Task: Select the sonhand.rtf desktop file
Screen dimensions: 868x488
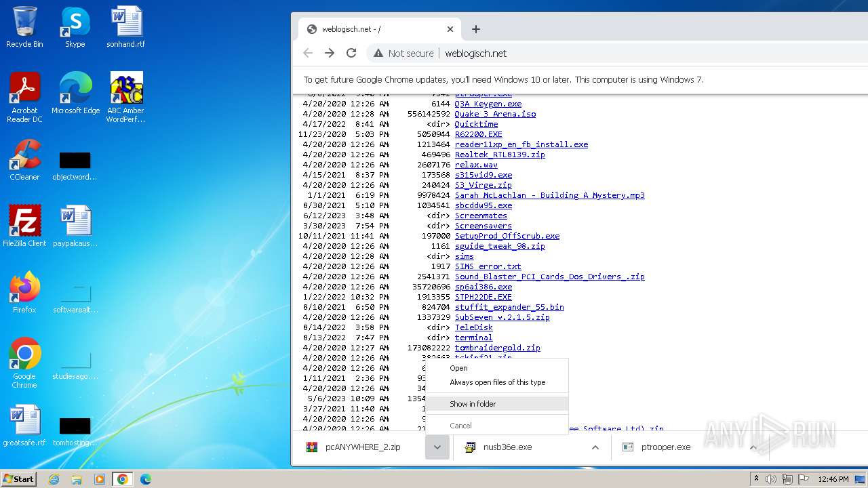Action: pos(126,27)
